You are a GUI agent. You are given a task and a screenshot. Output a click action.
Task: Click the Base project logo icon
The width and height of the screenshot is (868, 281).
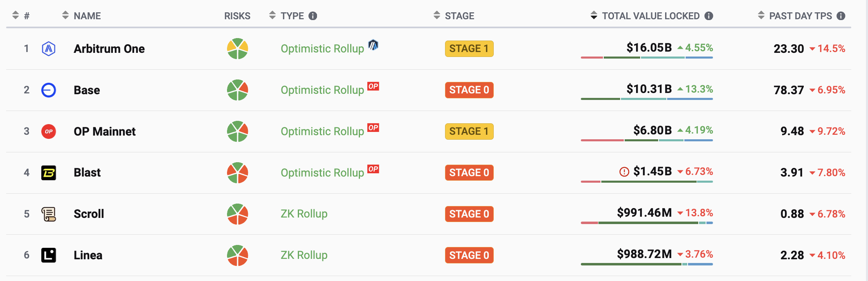pyautogui.click(x=49, y=90)
